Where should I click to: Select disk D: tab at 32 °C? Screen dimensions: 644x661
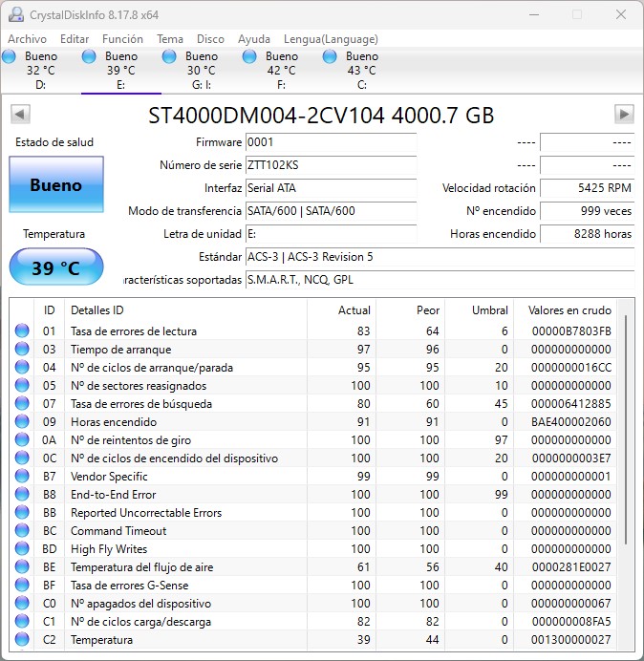click(x=40, y=70)
